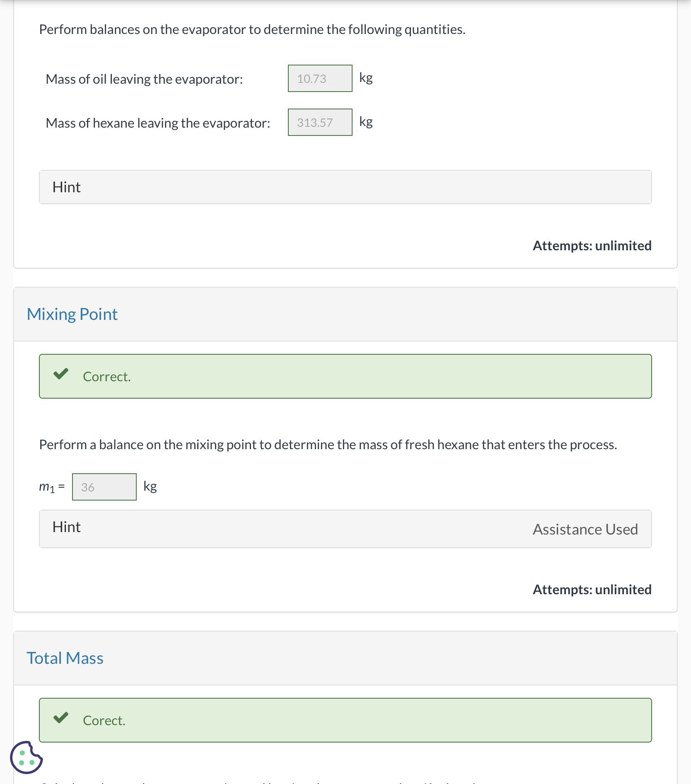Click the Mixing Point section heading
Screen dimensions: 691x784
(x=72, y=315)
